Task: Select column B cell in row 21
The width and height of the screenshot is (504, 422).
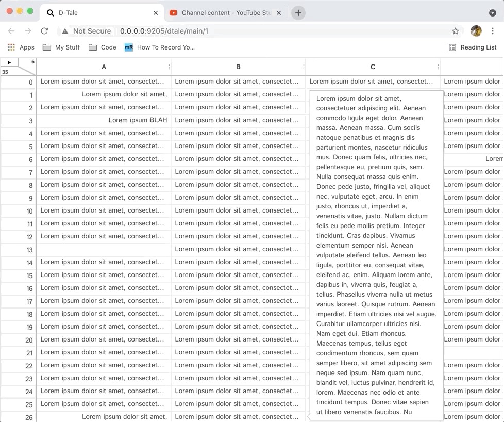Action: (238, 352)
